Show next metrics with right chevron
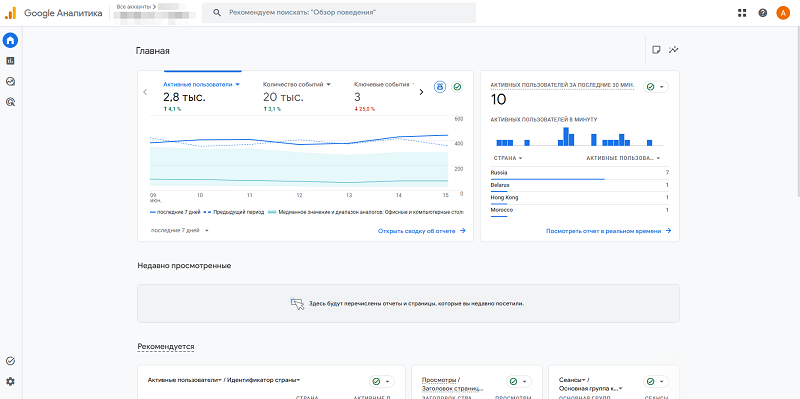Screen dimensions: 800x399 click(x=421, y=92)
